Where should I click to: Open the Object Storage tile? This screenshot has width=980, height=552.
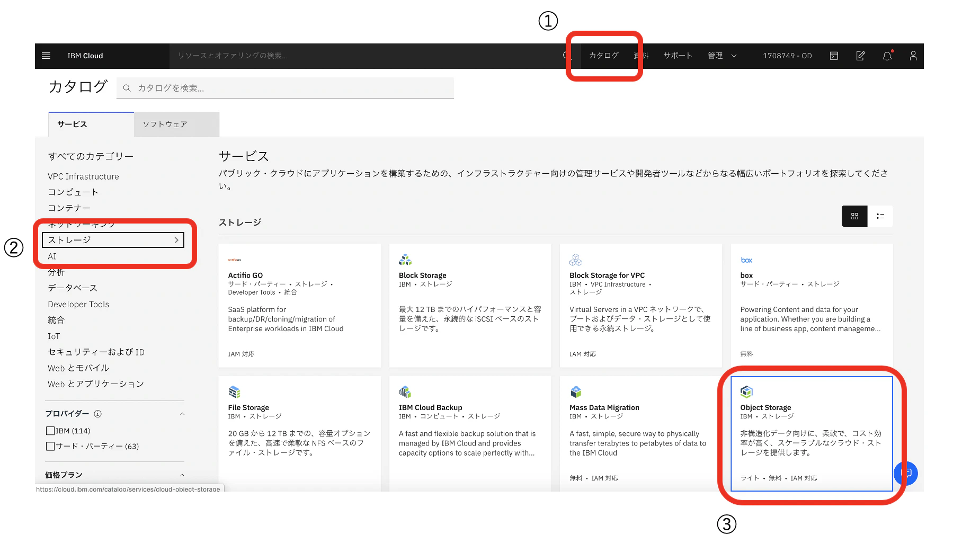pyautogui.click(x=812, y=433)
